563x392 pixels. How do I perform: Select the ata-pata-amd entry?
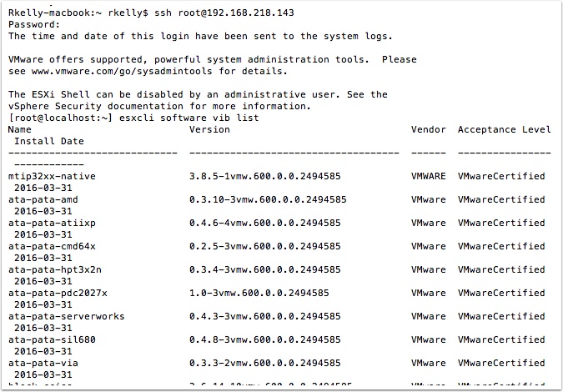click(x=43, y=199)
